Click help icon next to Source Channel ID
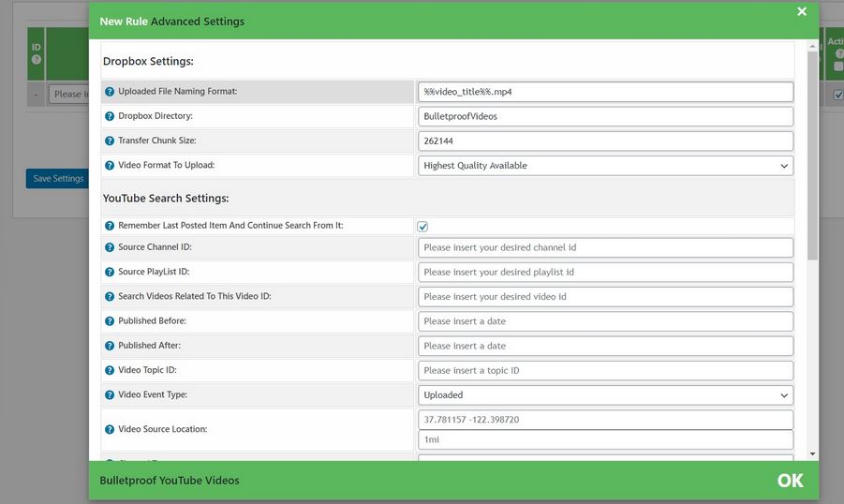The image size is (844, 504). pyautogui.click(x=110, y=247)
